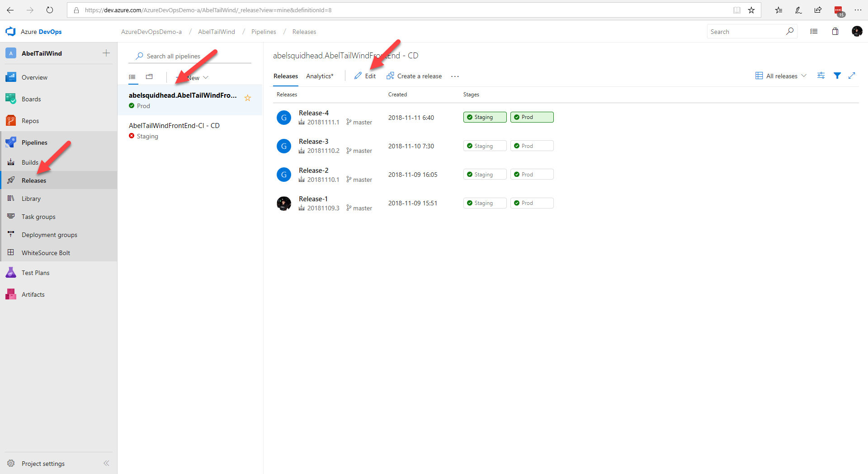Open the user profile avatar

tap(857, 31)
